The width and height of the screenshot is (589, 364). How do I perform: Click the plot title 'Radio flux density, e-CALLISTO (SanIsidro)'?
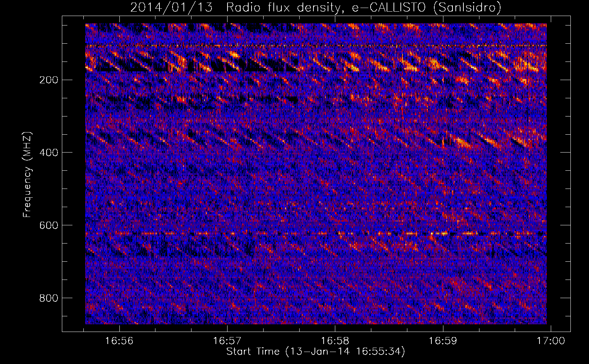(363, 8)
